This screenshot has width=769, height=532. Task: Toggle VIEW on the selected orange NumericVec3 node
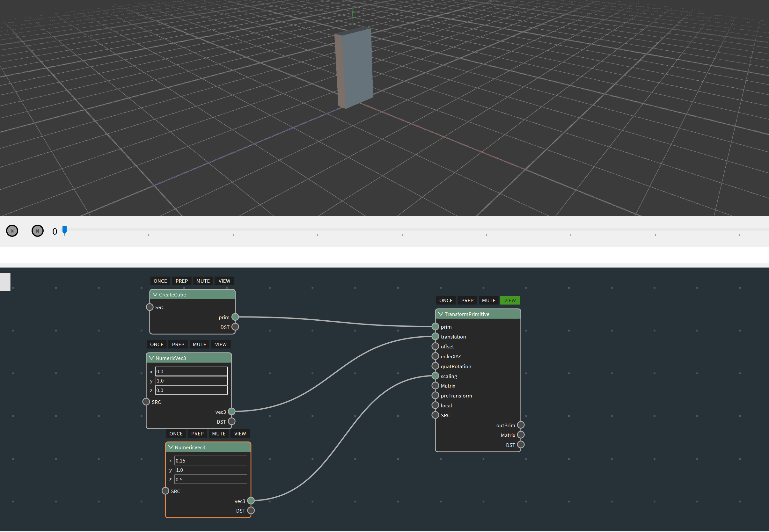pos(240,434)
